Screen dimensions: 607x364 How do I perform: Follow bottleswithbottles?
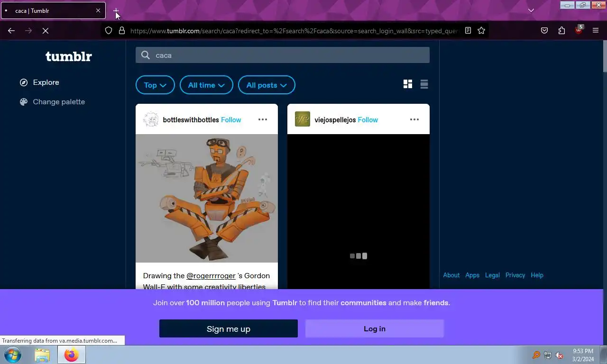click(x=231, y=120)
